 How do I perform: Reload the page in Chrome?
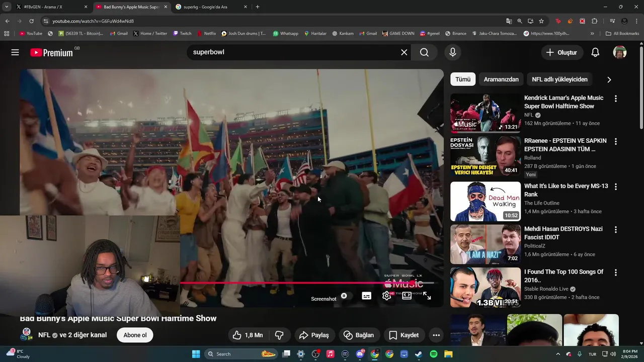pyautogui.click(x=31, y=21)
